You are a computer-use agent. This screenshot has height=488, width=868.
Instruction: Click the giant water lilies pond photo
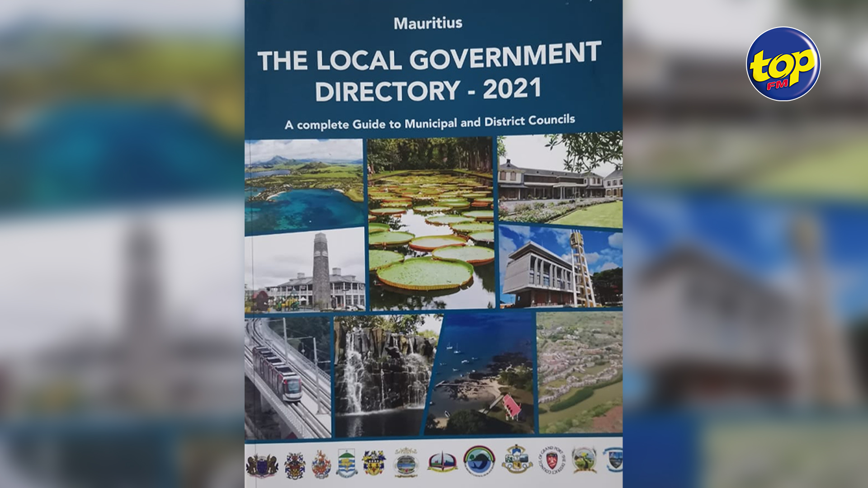(x=431, y=224)
